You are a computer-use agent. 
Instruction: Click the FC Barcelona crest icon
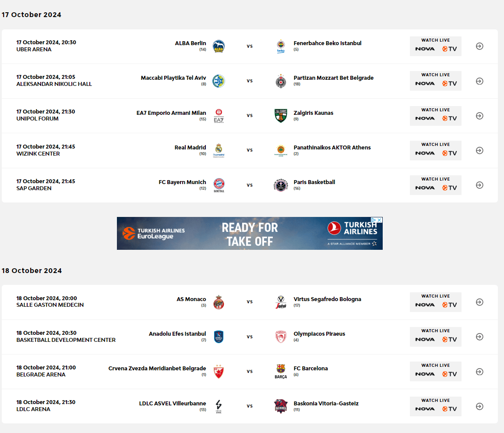coord(281,371)
